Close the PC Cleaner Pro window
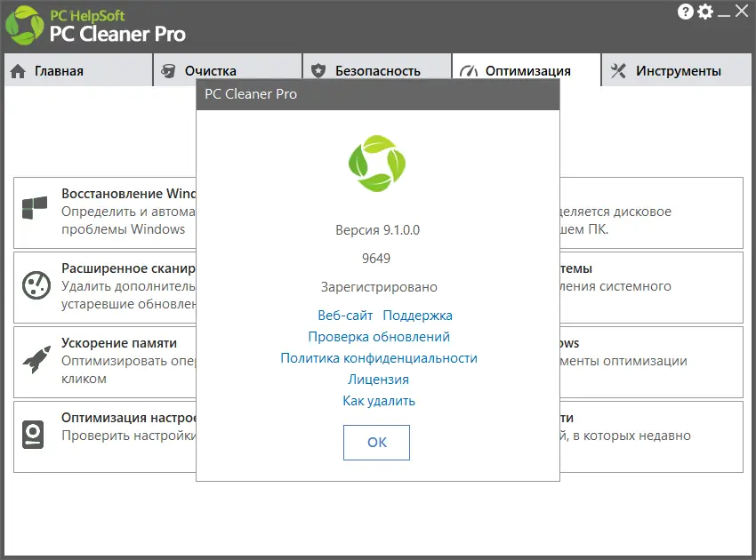The image size is (756, 560). (742, 11)
